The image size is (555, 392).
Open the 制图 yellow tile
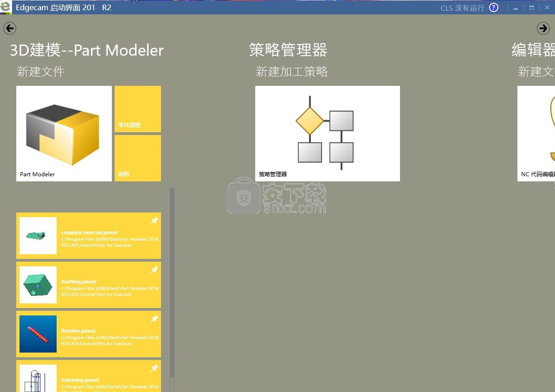tap(138, 158)
